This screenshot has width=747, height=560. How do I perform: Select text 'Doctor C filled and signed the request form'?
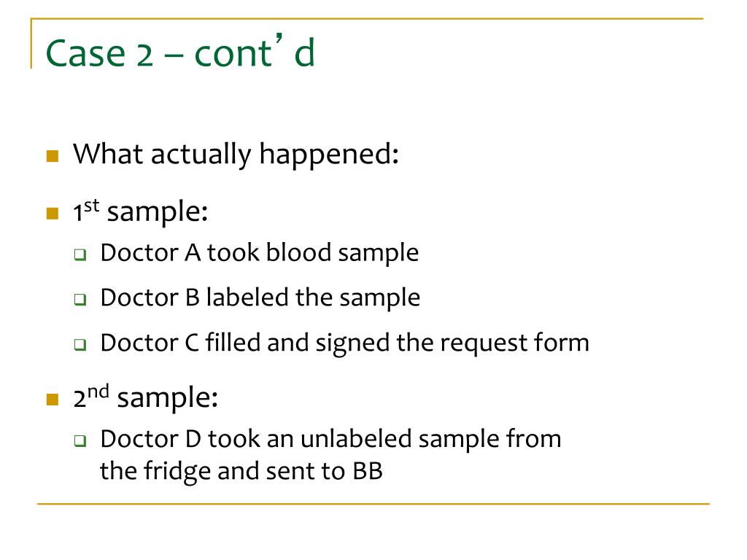[345, 343]
